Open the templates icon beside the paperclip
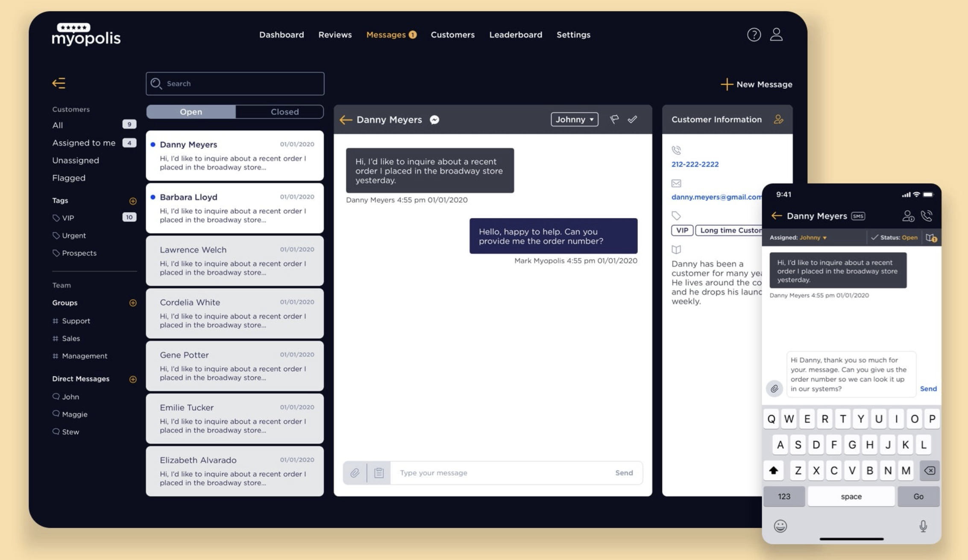 tap(379, 473)
